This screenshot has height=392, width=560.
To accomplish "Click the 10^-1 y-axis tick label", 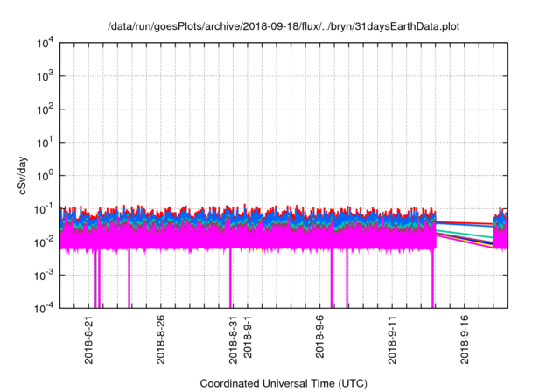I will tap(44, 209).
